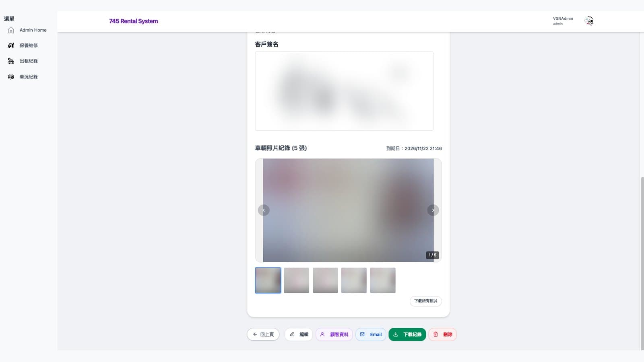
Task: Click 下載所有照片 button
Action: (x=426, y=301)
